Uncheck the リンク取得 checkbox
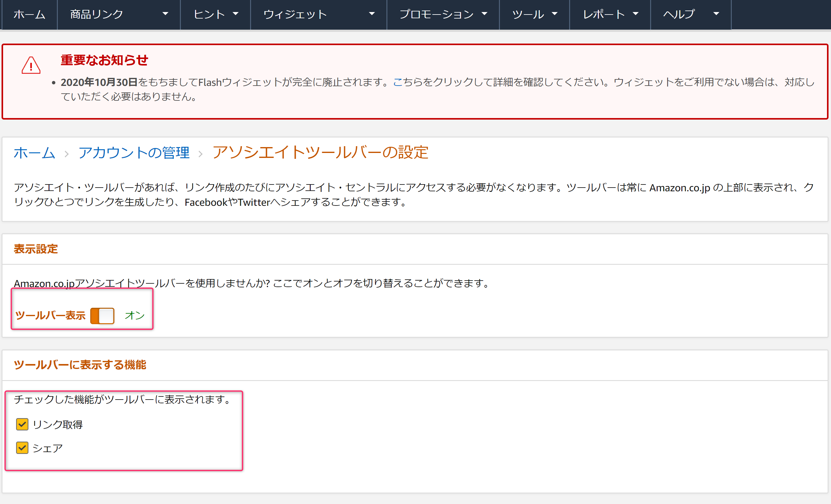 click(22, 424)
